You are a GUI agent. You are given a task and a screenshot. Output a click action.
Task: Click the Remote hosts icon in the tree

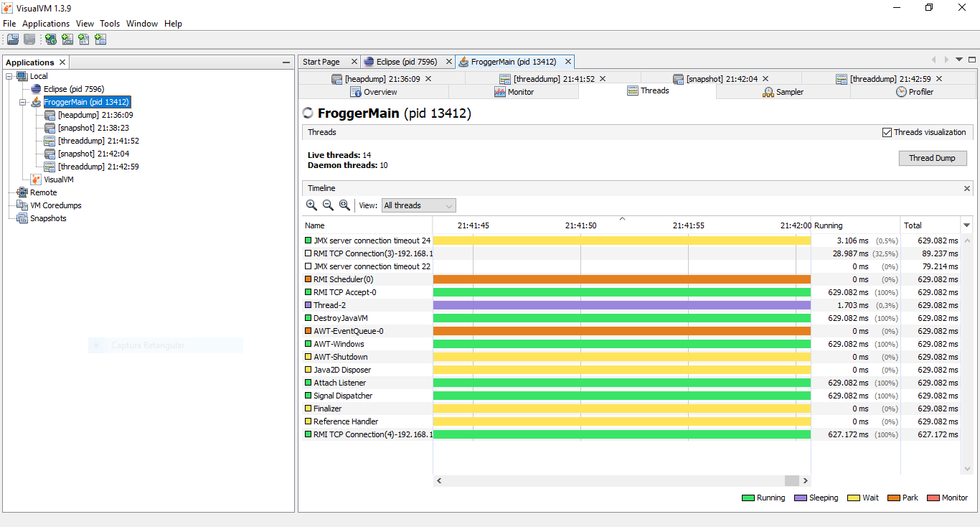point(22,192)
